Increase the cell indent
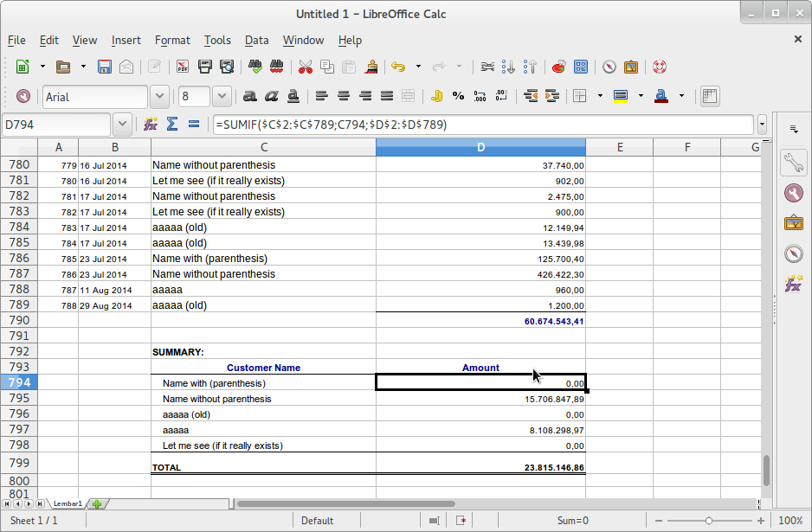The width and height of the screenshot is (812, 532). (x=552, y=96)
